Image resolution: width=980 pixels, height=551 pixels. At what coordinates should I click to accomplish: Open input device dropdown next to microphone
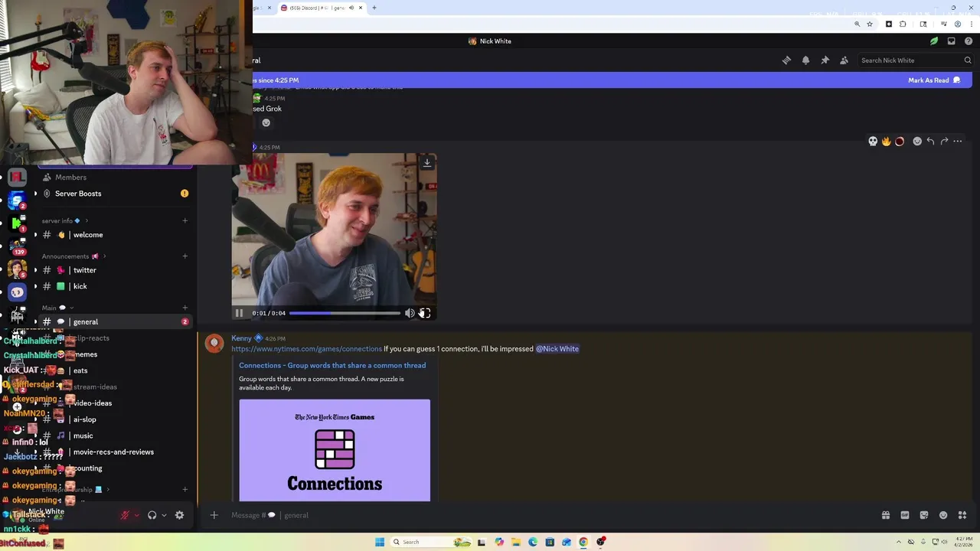[137, 515]
